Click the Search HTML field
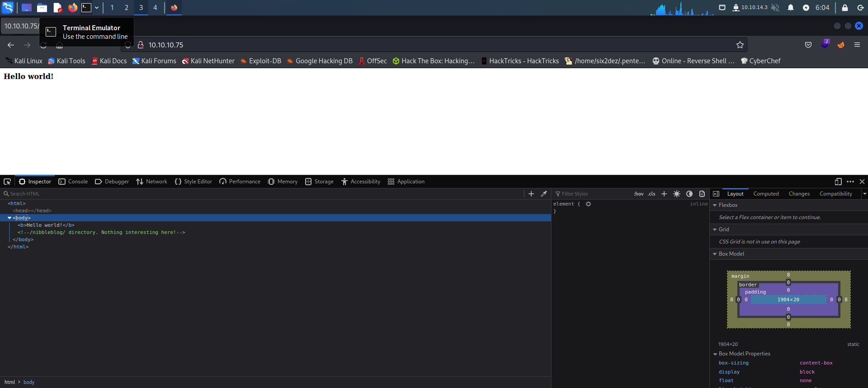Viewport: 868px width, 388px height. pos(262,194)
